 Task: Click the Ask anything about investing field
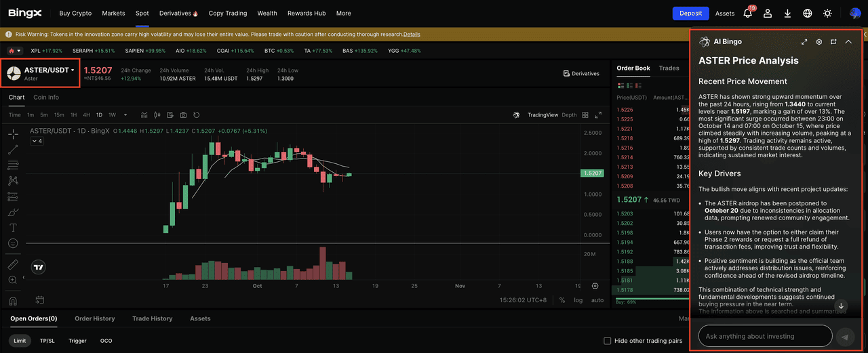click(x=764, y=336)
